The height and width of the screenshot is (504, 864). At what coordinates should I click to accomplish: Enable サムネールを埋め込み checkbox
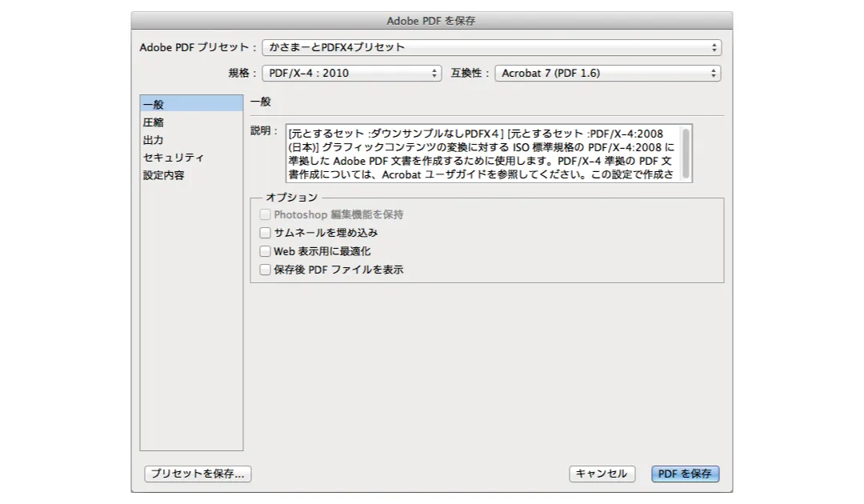coord(265,233)
